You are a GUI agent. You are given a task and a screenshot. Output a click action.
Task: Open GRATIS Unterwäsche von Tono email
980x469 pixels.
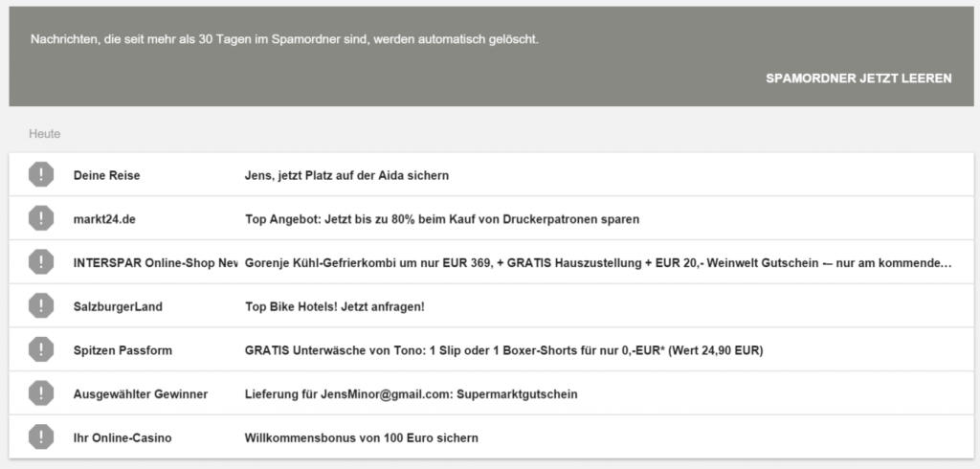(503, 350)
